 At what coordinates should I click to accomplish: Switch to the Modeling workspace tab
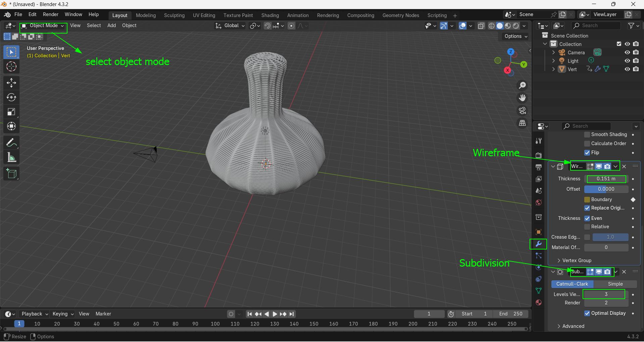click(x=146, y=15)
